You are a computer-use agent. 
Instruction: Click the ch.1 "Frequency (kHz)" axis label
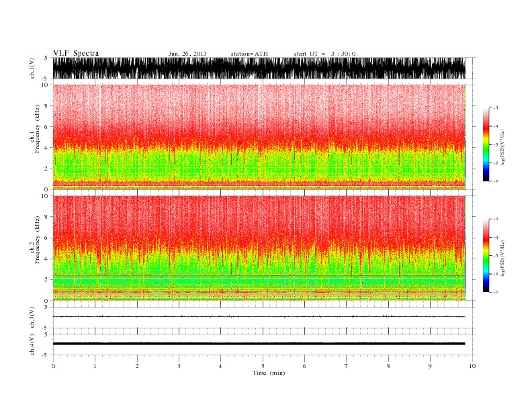click(x=37, y=129)
